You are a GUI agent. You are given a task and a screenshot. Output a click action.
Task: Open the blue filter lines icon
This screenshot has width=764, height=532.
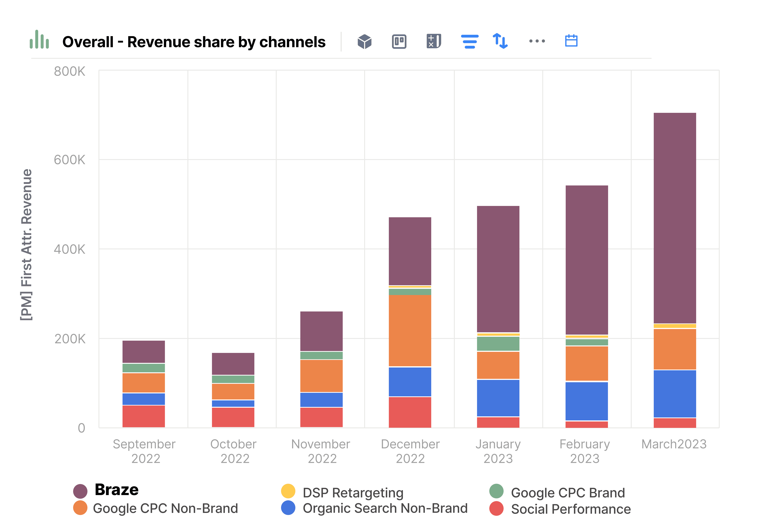(x=470, y=42)
